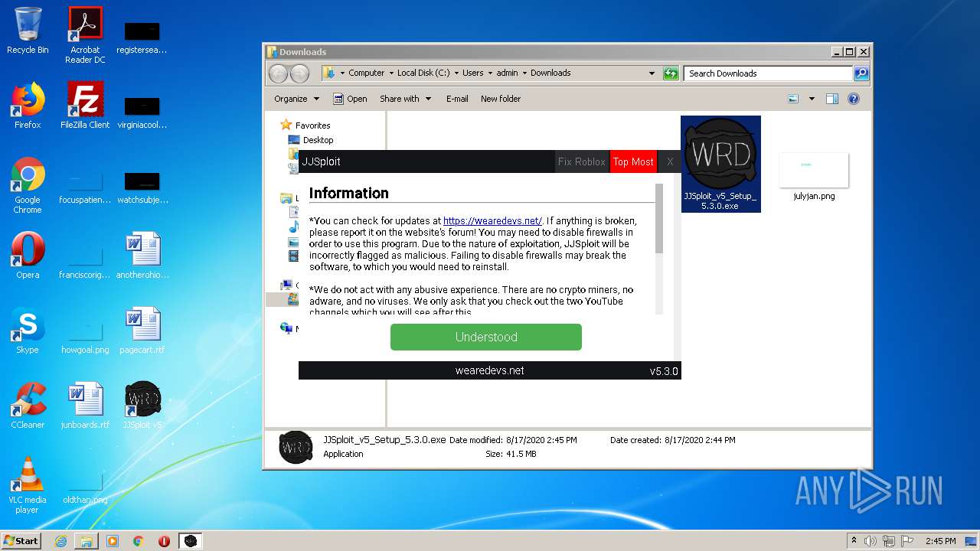Open the wearedevs.net link in the Information text
980x551 pixels.
492,221
